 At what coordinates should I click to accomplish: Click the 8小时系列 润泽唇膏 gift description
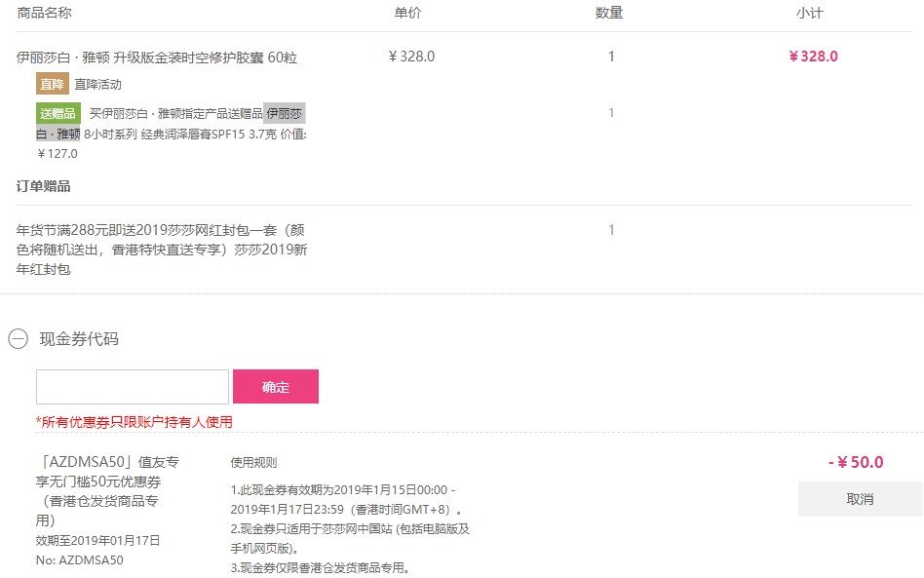[171, 134]
